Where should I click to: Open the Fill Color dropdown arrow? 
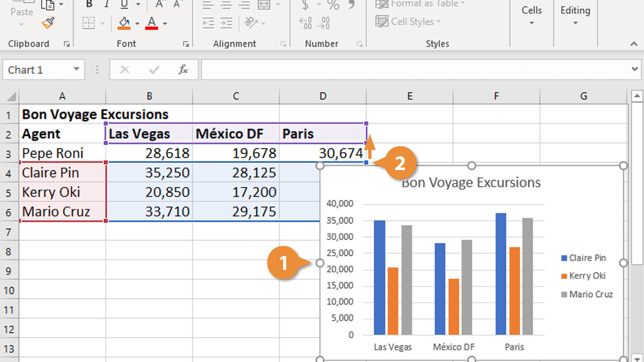click(x=137, y=23)
